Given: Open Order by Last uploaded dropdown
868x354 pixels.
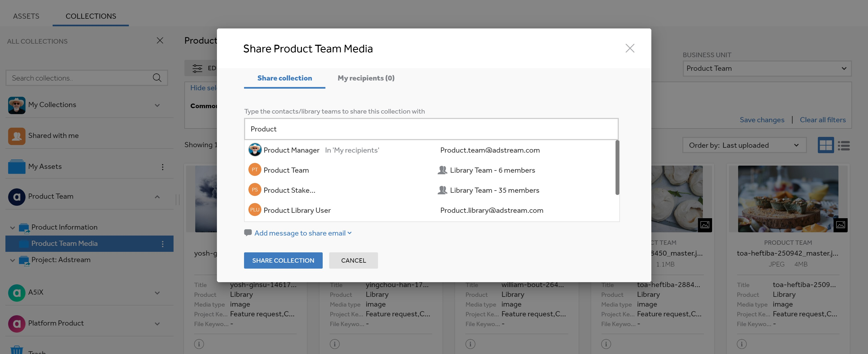Looking at the screenshot, I should coord(744,145).
